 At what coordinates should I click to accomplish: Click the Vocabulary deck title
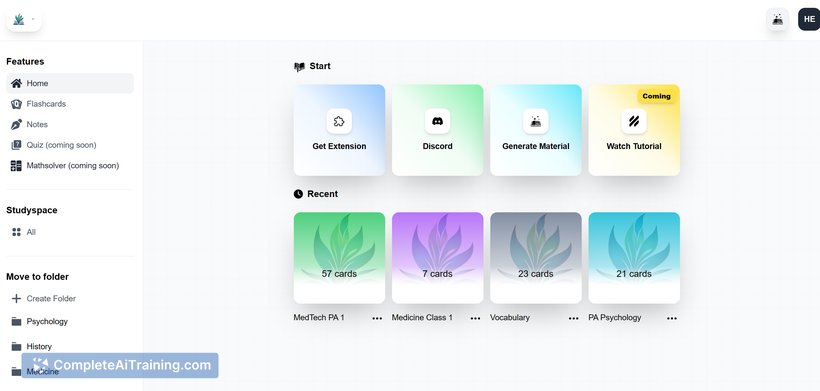pos(510,317)
